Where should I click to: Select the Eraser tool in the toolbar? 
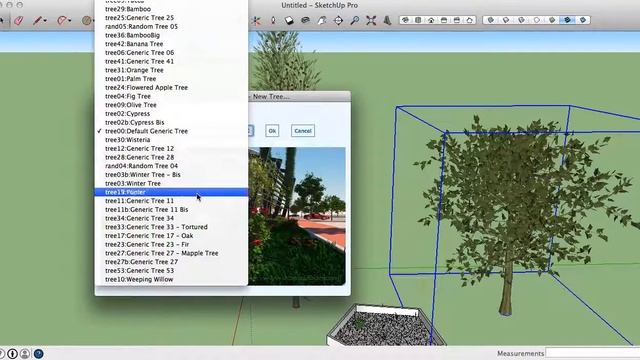18,20
